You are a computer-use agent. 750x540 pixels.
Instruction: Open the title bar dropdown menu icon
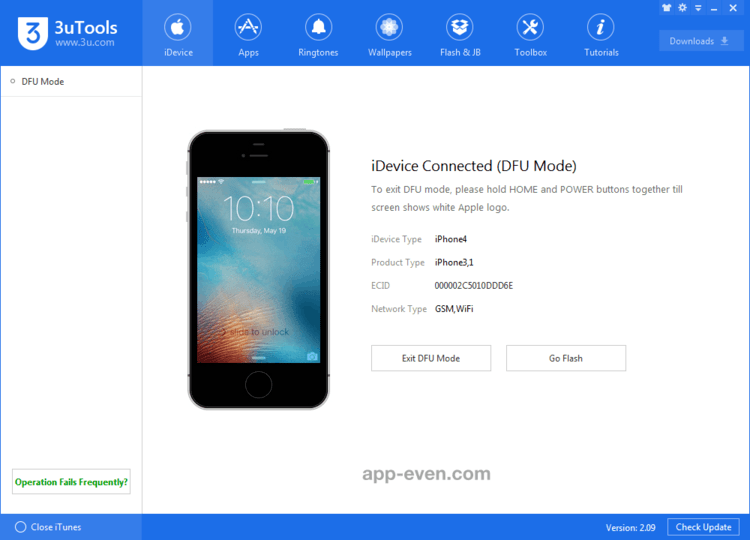pos(698,8)
